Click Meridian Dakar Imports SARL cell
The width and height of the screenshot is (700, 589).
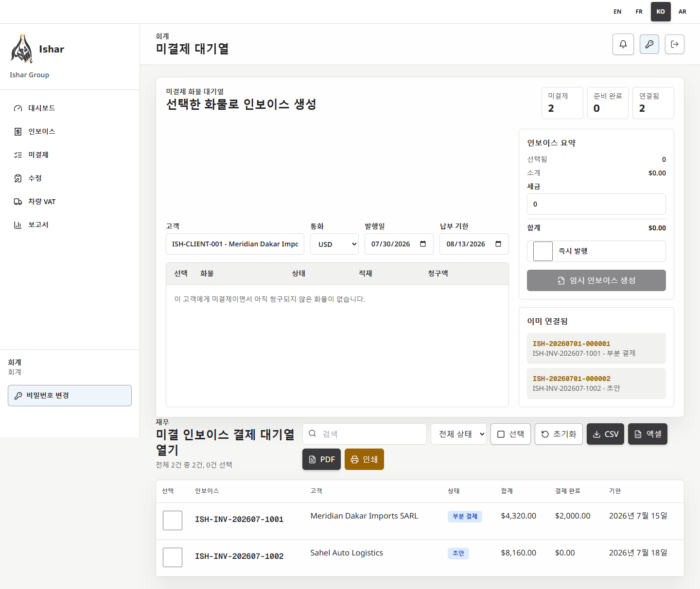[x=364, y=516]
